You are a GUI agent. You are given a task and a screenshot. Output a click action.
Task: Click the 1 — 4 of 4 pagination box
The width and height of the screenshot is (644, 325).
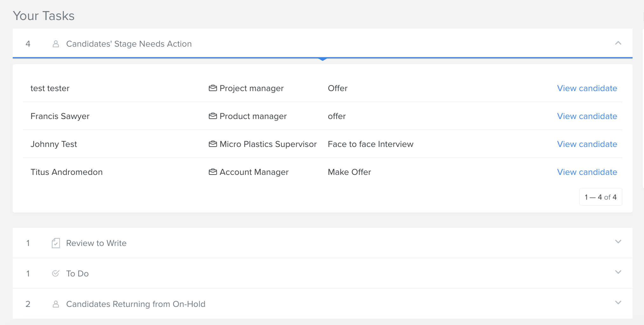coord(600,197)
